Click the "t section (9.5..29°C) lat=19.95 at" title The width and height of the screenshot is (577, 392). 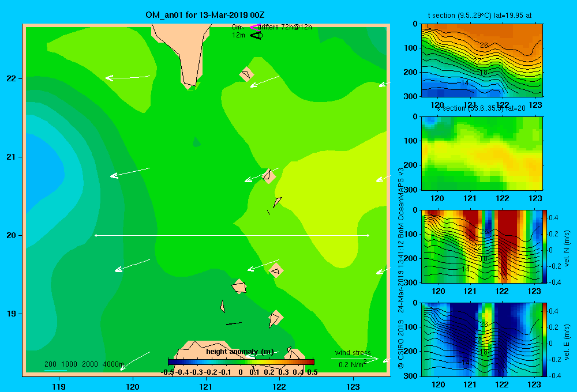pyautogui.click(x=479, y=16)
